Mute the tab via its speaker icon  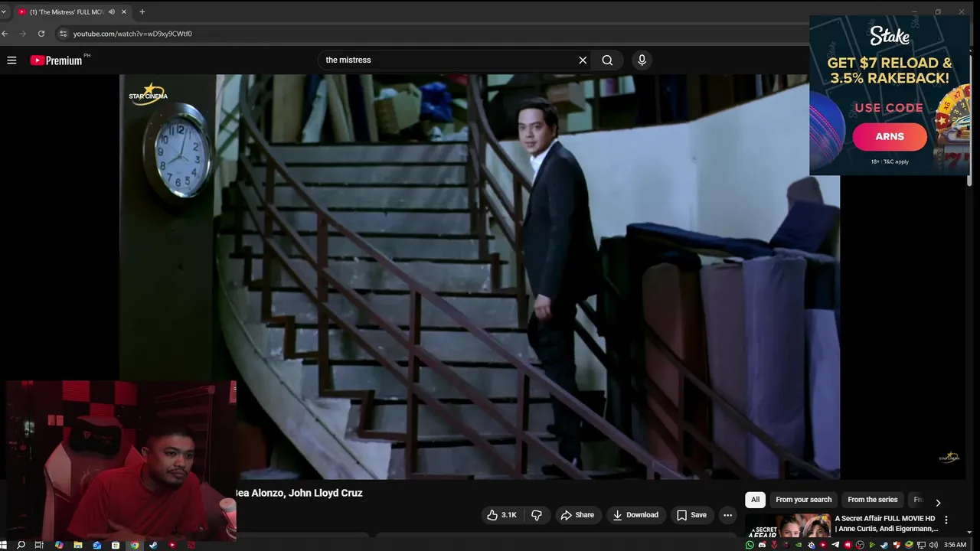[112, 11]
